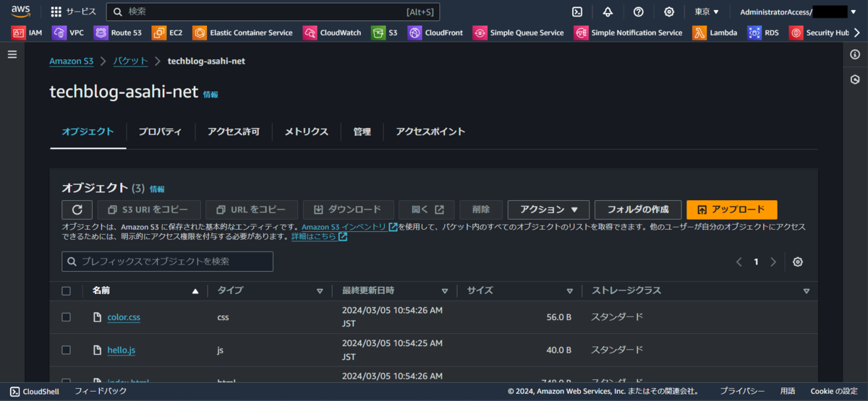Launch CloudShell from top bar icon
This screenshot has width=868, height=401.
pos(577,12)
